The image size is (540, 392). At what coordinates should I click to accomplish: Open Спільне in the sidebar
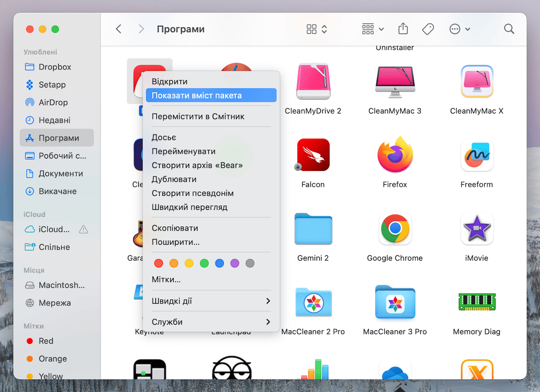click(x=57, y=247)
